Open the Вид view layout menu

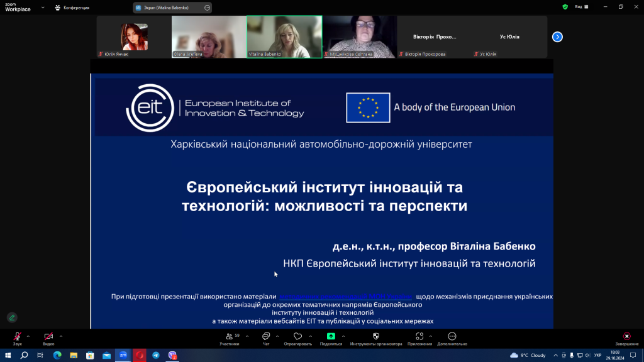point(582,7)
